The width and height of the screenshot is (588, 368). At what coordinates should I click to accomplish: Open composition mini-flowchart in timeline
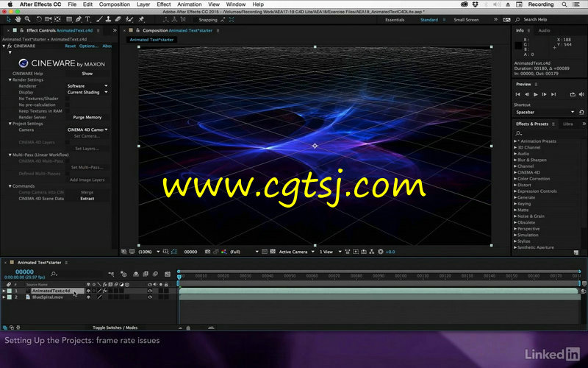pos(111,274)
